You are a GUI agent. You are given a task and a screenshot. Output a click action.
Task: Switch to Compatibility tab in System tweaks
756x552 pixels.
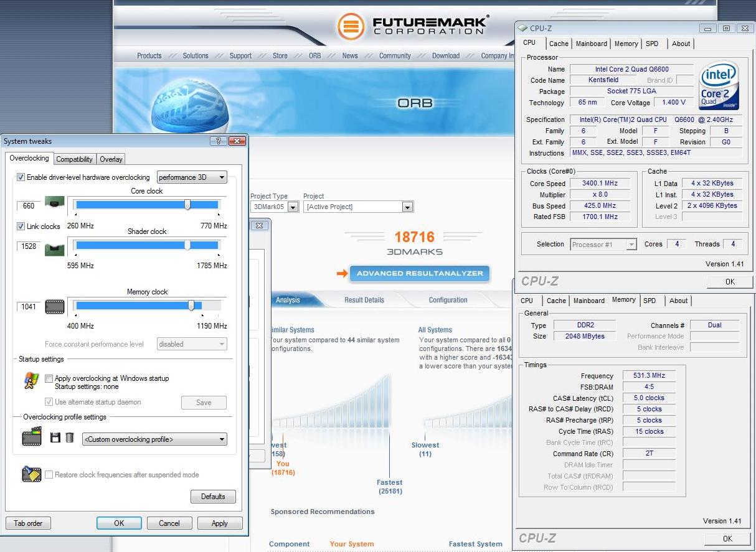pyautogui.click(x=75, y=159)
